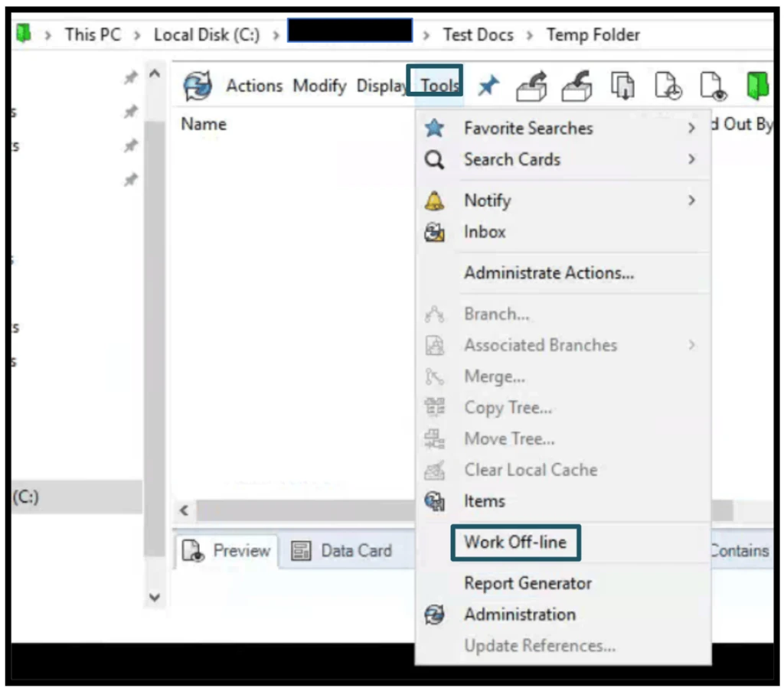Open Inbox from the Tools menu
The width and height of the screenshot is (784, 691).
(485, 232)
